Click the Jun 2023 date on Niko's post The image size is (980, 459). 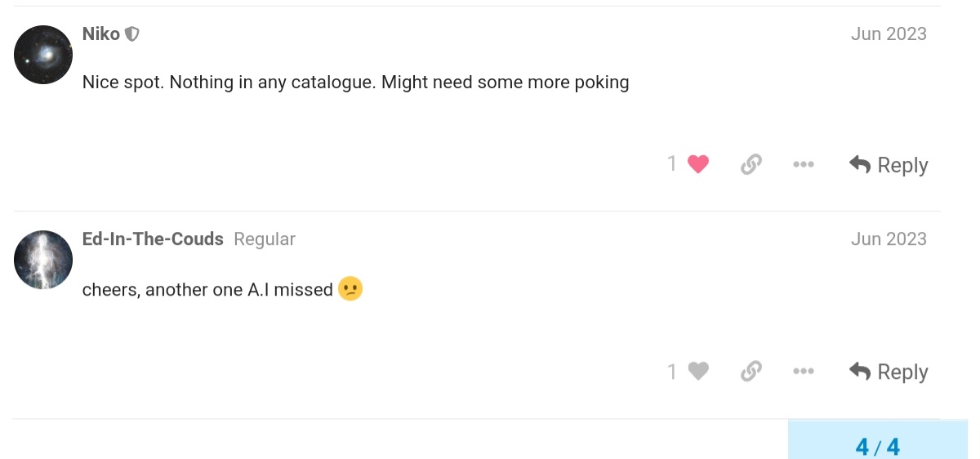(889, 33)
